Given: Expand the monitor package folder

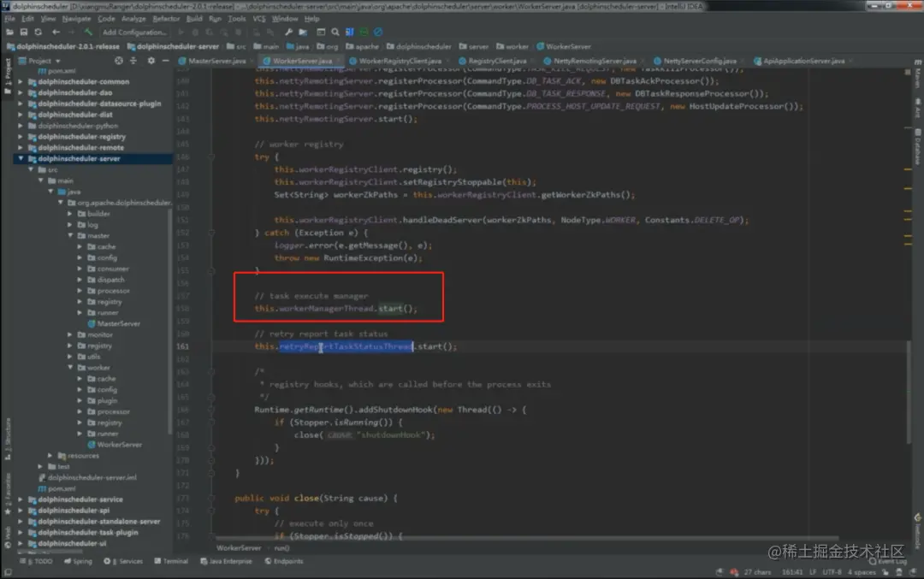Looking at the screenshot, I should click(70, 334).
